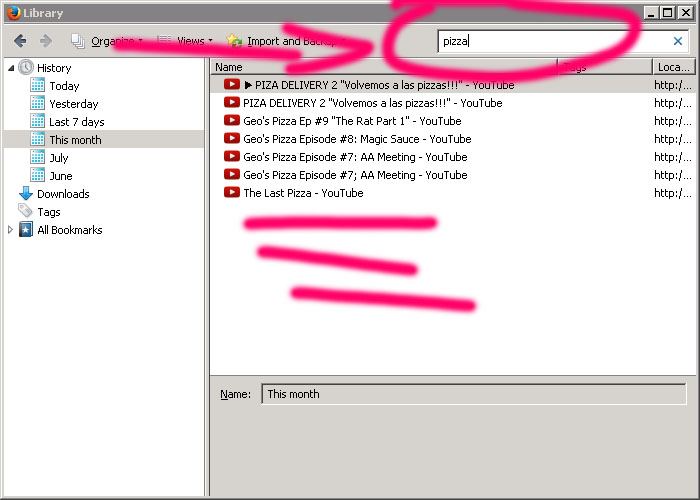Click location cell of The Last Pizza row

pos(673,193)
